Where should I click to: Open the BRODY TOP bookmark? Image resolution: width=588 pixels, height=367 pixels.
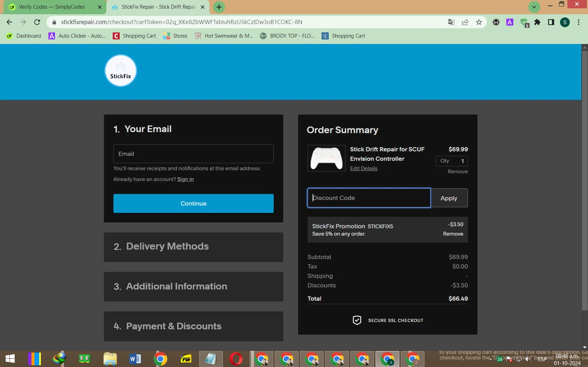point(287,36)
